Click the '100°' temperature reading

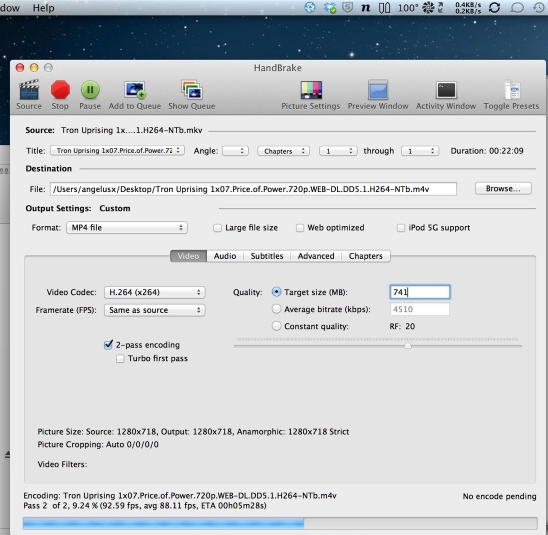408,8
